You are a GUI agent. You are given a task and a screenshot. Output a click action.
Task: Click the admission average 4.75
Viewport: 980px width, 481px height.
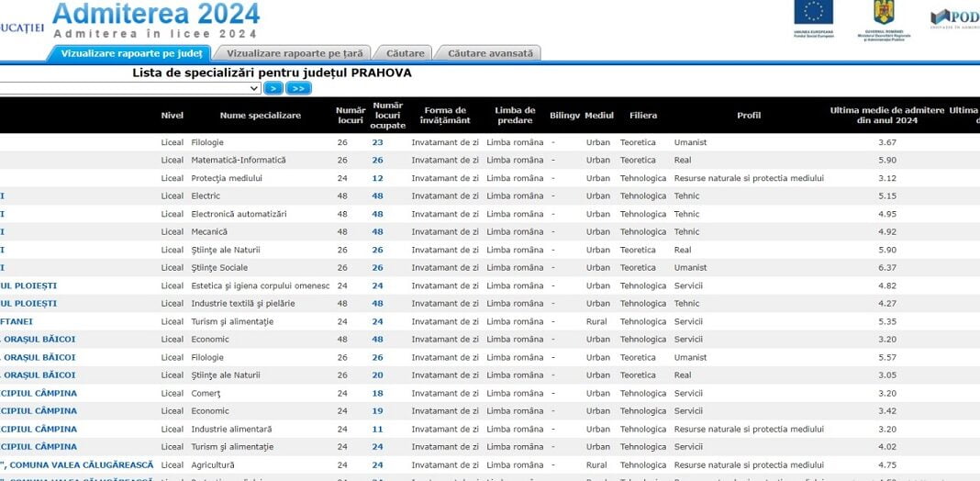coord(887,465)
